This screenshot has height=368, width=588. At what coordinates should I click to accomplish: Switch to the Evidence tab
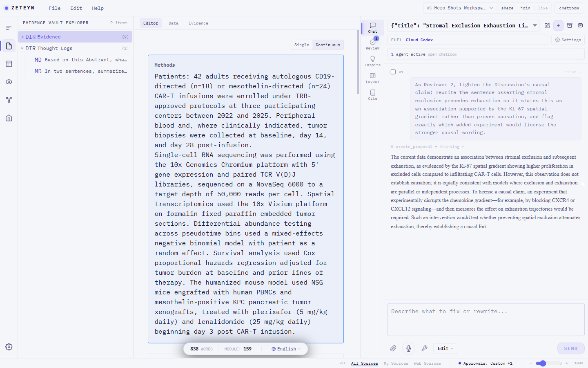(x=198, y=23)
